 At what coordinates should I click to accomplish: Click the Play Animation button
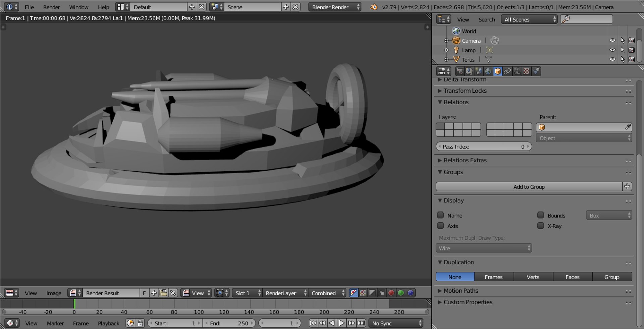341,323
